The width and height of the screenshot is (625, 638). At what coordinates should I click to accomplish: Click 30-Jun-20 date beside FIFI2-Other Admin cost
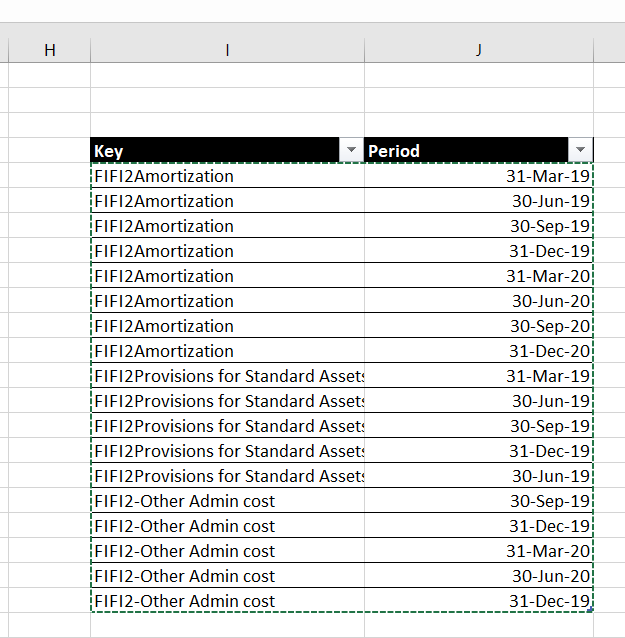(x=479, y=576)
